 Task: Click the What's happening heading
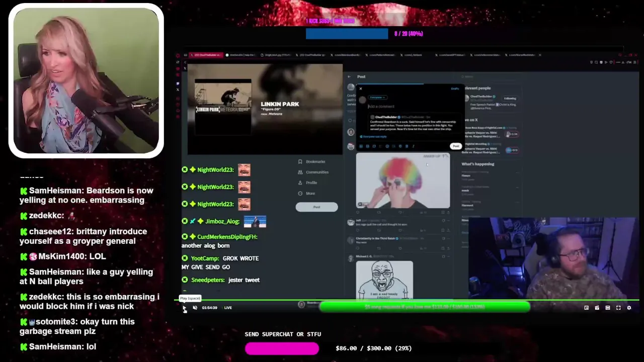pos(477,164)
